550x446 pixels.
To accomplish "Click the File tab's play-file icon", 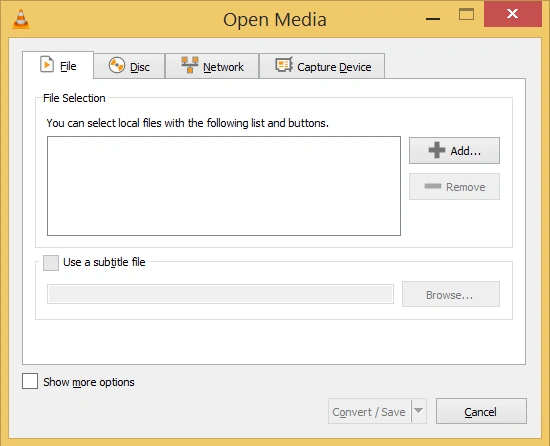I will point(47,64).
